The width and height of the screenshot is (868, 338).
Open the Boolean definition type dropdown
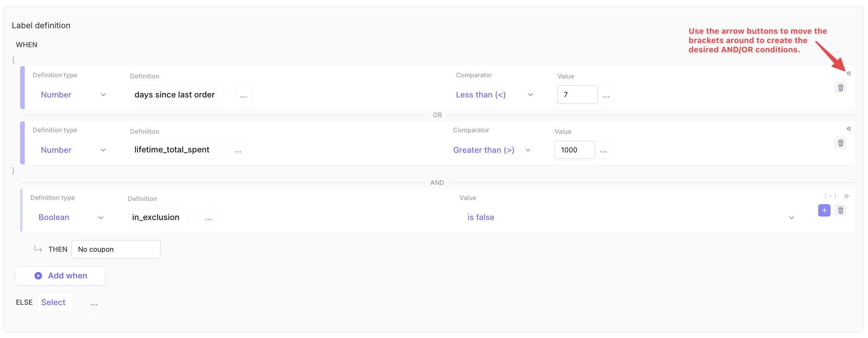(x=71, y=217)
